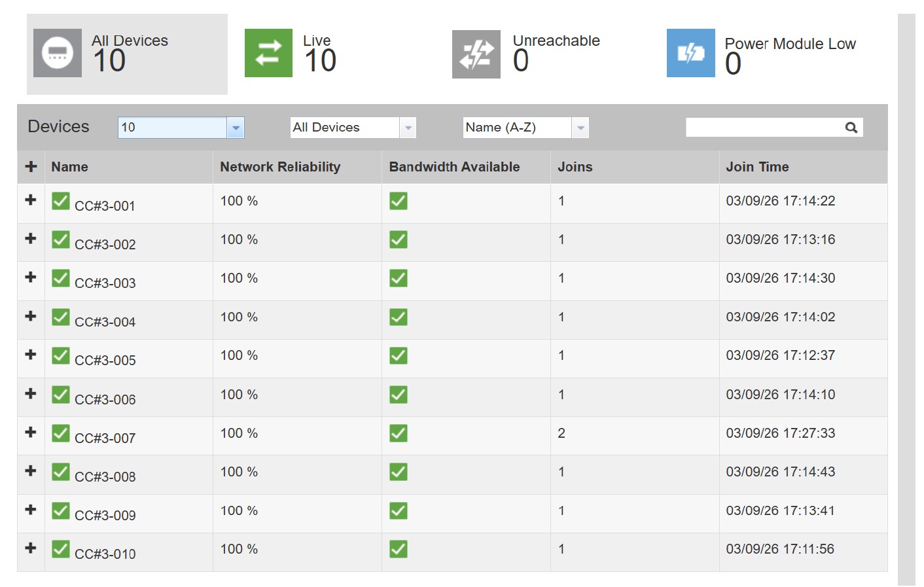Click bandwidth available checkmark for CC#3-010

pyautogui.click(x=399, y=549)
